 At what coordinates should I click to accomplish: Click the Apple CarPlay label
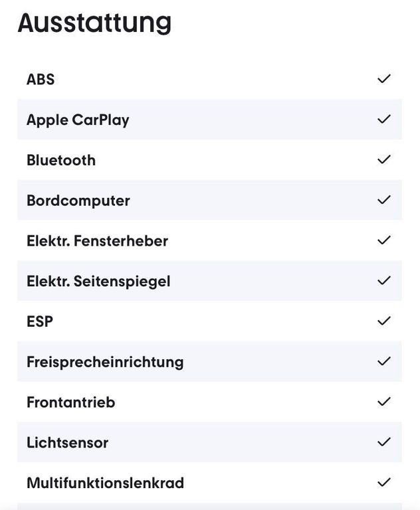point(78,120)
